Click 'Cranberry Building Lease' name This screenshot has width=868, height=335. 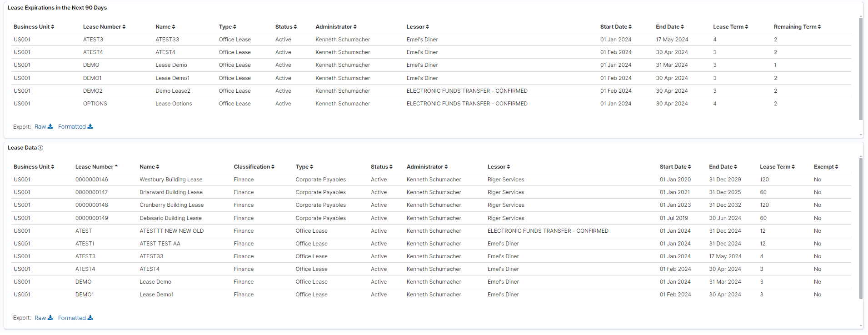171,205
